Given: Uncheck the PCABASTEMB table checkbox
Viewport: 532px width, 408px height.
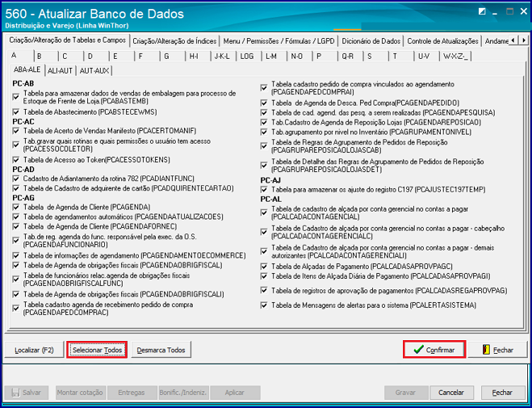Looking at the screenshot, I should pyautogui.click(x=15, y=97).
